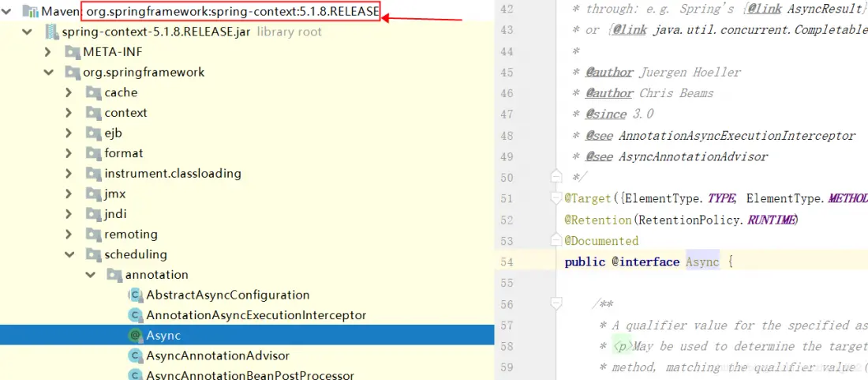Collapse the org.springframework package
This screenshot has height=380, width=868.
click(48, 73)
